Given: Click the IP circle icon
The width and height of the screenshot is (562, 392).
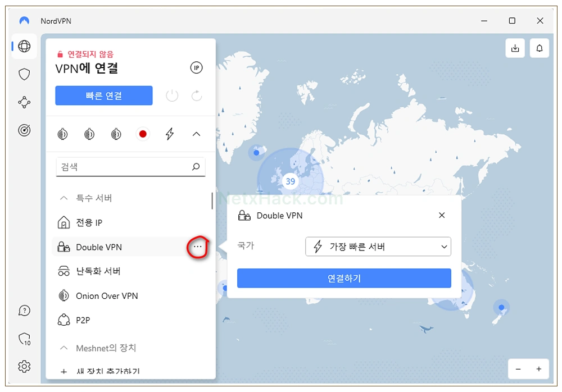Looking at the screenshot, I should click(196, 68).
